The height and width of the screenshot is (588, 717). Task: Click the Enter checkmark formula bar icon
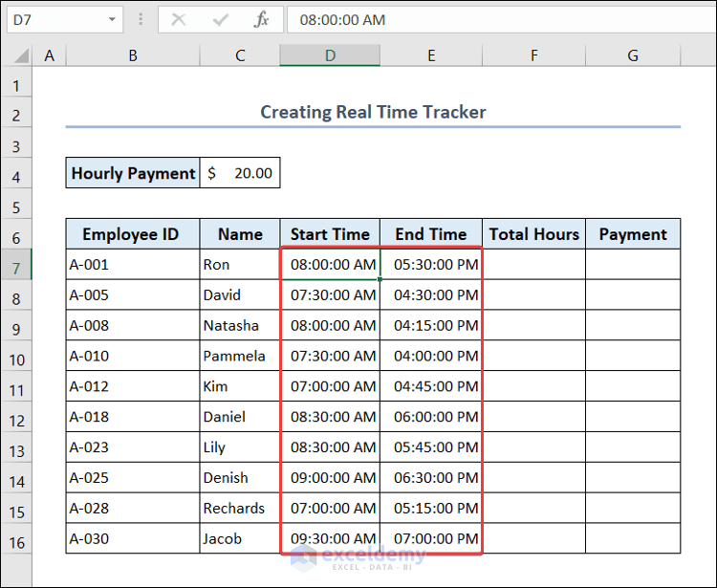click(221, 20)
